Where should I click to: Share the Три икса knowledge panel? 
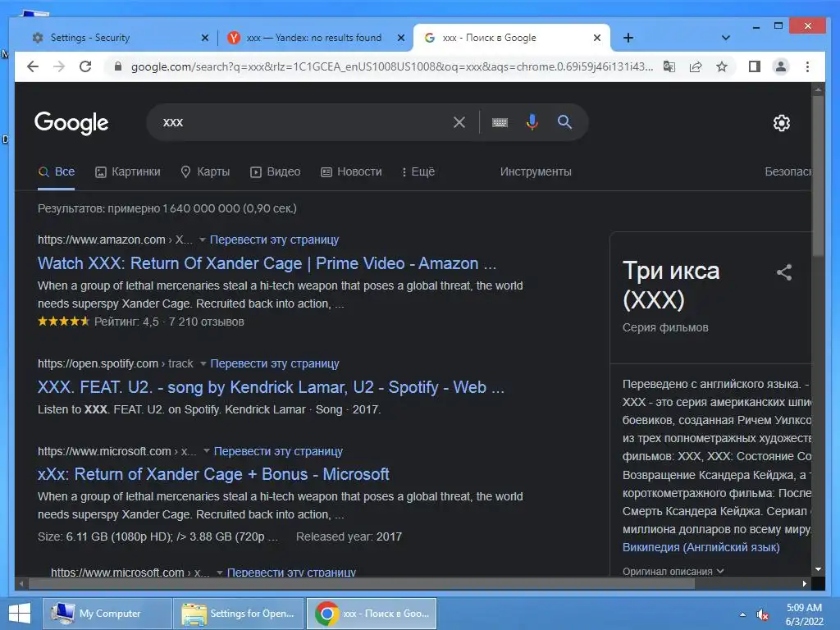(x=784, y=272)
